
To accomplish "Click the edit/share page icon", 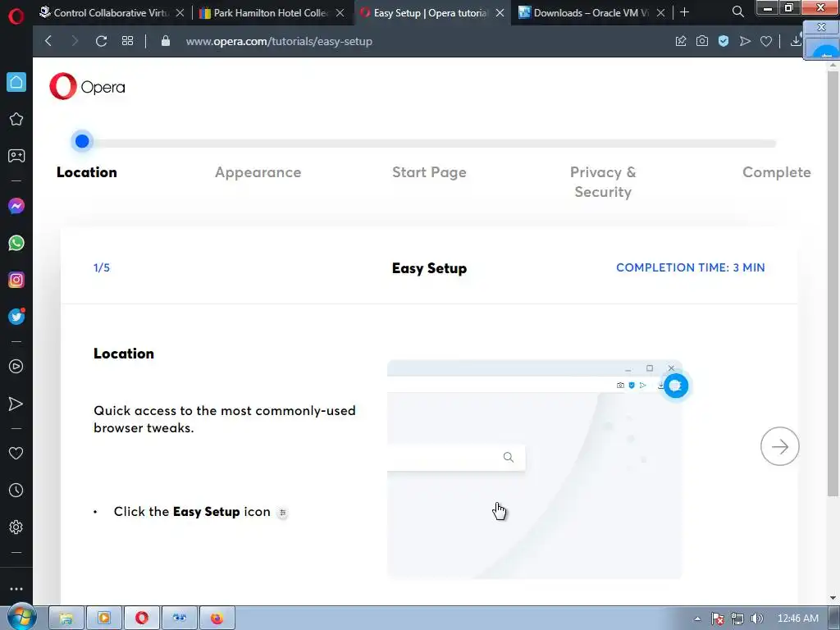I will pos(680,41).
